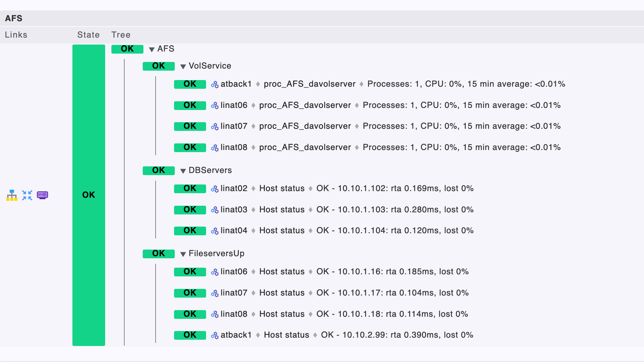Click icon beside atback1 in the VolService group
Viewport: 644px width, 362px height.
[215, 85]
